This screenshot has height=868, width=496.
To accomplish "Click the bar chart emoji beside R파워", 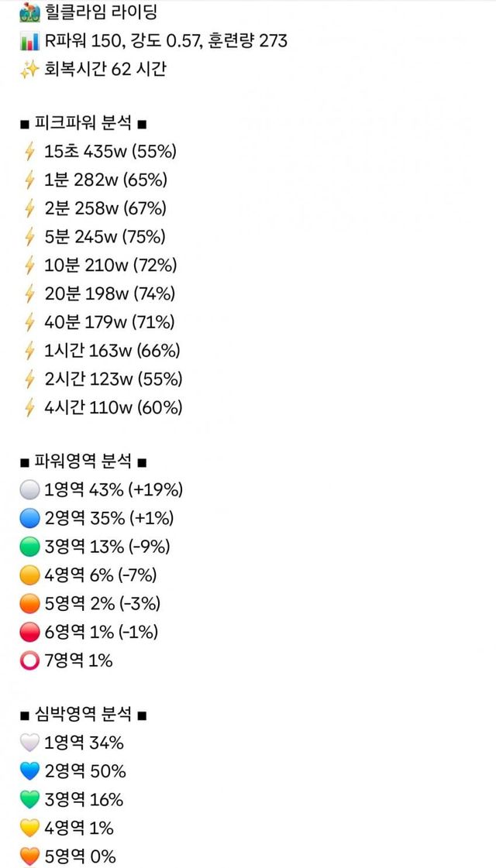I will click(x=29, y=40).
